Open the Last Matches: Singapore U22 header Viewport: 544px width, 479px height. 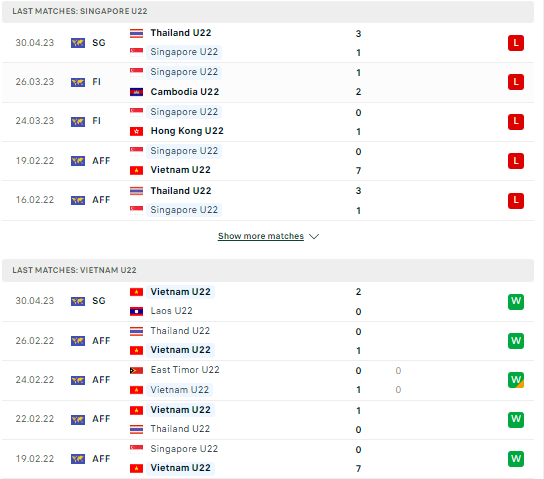tap(268, 11)
